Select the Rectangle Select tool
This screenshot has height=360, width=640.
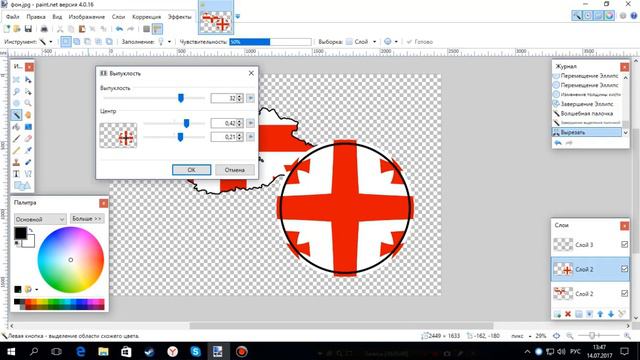16,80
